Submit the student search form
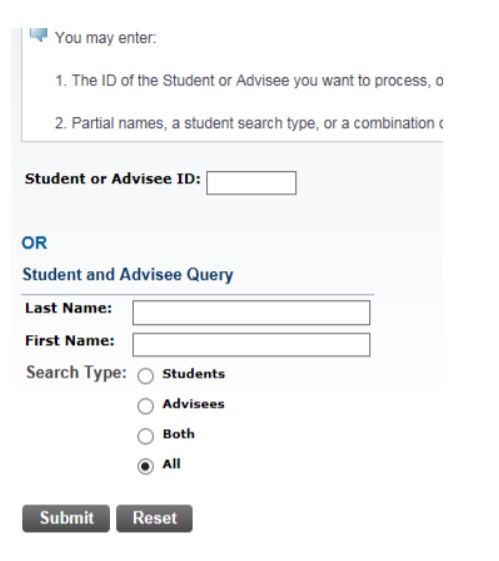The width and height of the screenshot is (499, 561). click(x=66, y=518)
